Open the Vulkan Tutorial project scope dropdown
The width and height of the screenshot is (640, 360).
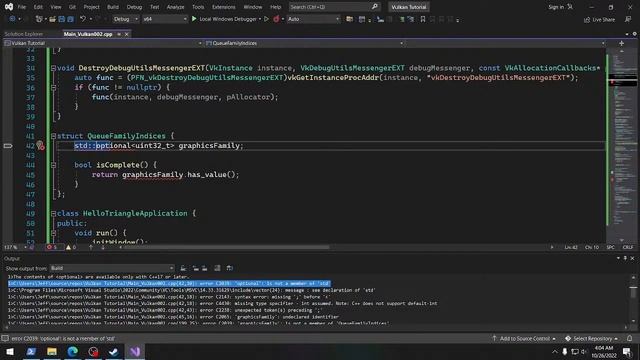[x=103, y=43]
